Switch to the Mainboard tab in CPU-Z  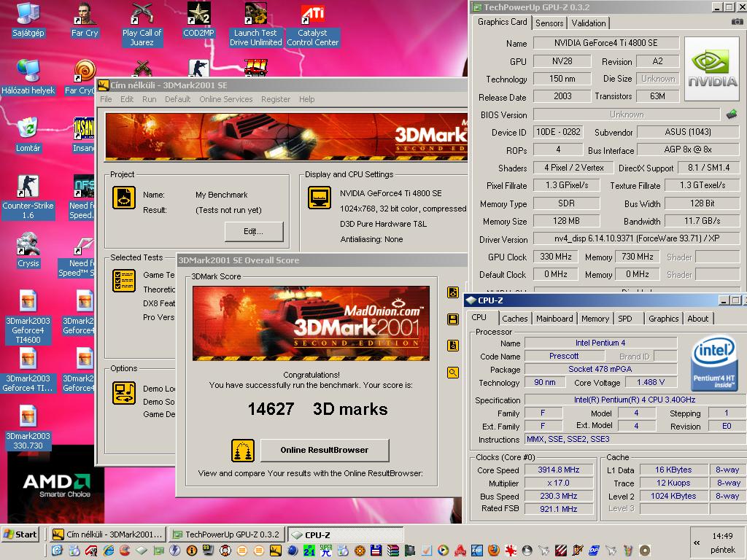[x=554, y=319]
